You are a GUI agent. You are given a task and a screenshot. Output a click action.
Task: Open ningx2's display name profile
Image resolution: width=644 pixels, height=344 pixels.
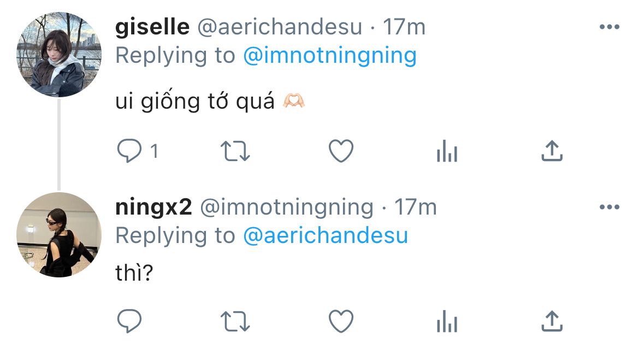[x=153, y=207]
